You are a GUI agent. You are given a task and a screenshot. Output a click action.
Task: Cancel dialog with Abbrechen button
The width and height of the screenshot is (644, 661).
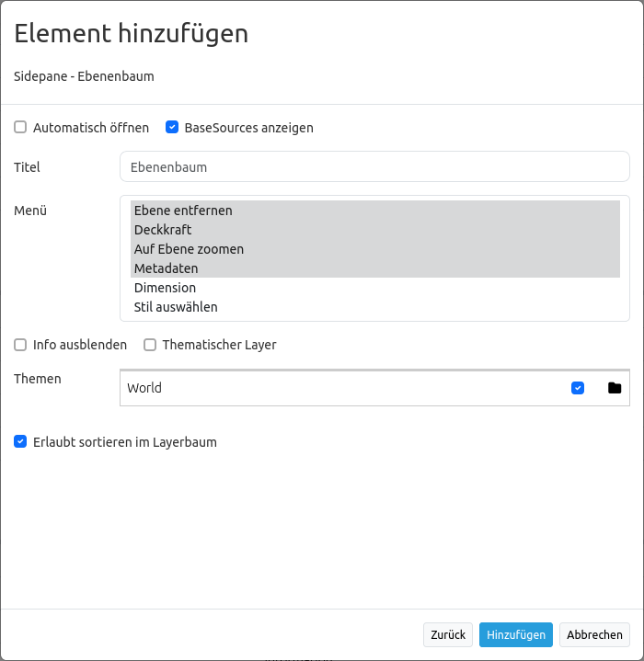(594, 635)
